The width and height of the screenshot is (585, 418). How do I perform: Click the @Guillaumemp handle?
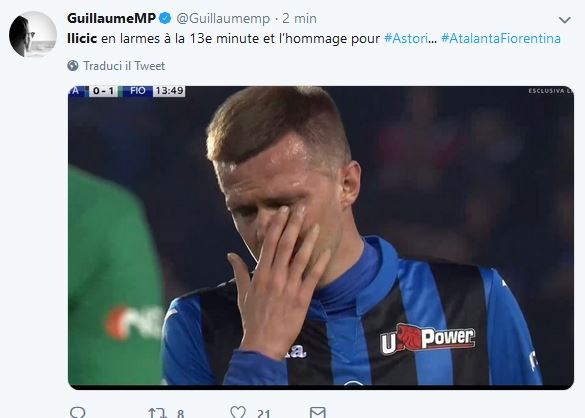point(223,18)
